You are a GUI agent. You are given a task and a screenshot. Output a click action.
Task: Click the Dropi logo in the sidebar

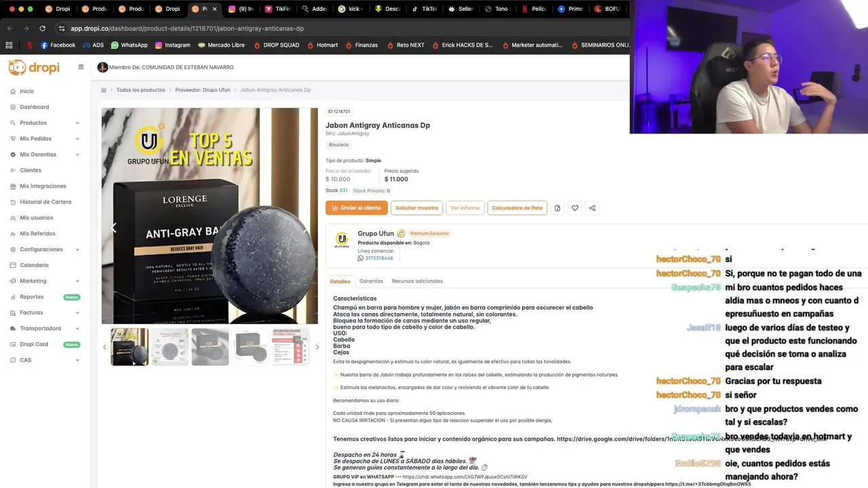34,67
